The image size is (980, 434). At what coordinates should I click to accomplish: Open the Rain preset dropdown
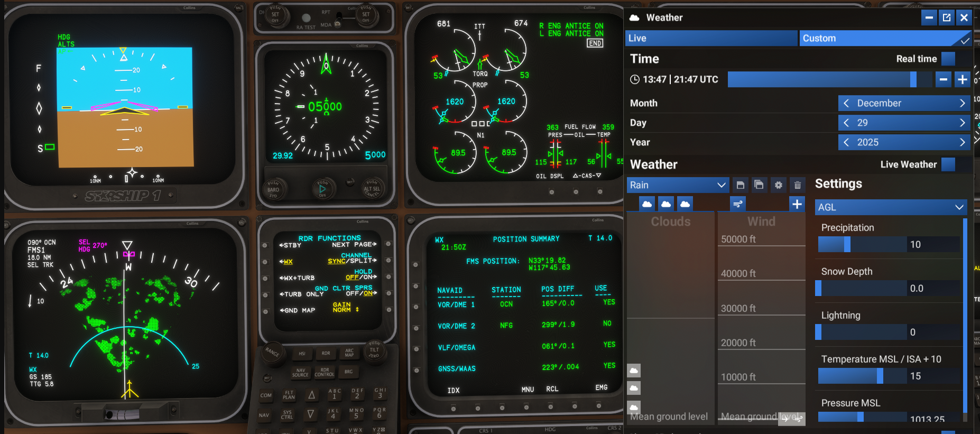click(678, 185)
